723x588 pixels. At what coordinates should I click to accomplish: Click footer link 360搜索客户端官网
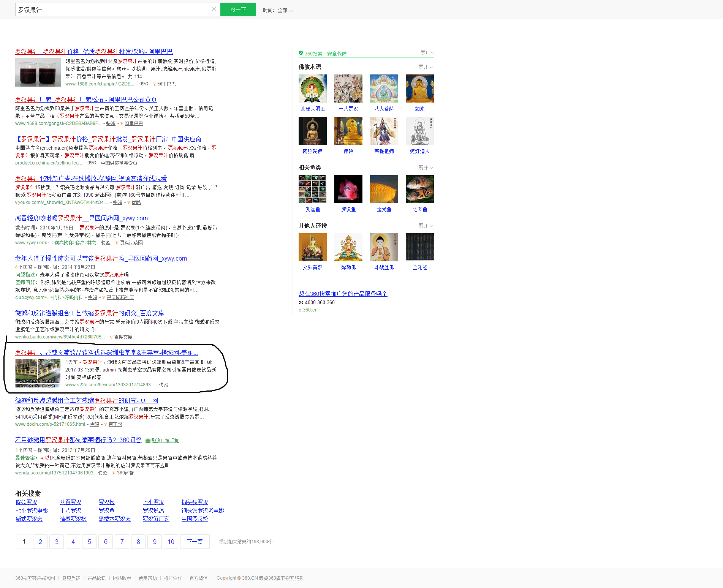pyautogui.click(x=35, y=578)
